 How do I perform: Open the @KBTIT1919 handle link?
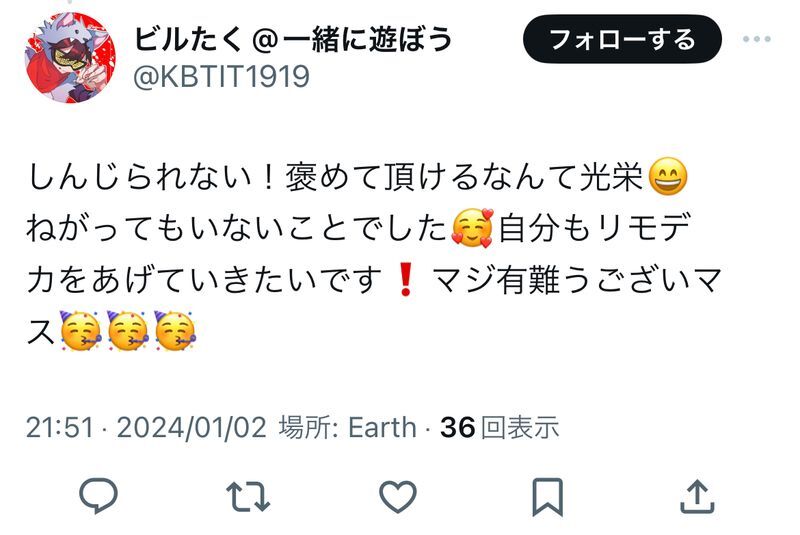coord(221,77)
